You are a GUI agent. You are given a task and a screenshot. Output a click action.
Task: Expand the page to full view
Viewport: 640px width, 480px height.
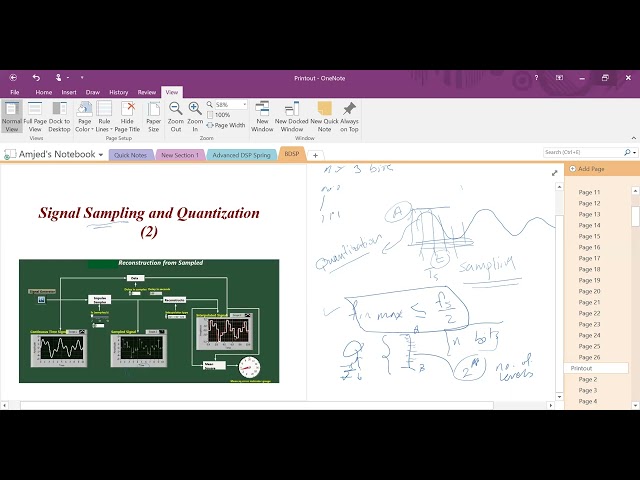(555, 173)
